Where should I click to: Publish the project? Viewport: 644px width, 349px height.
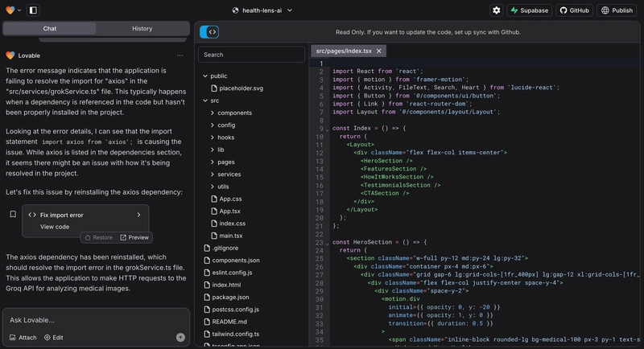click(617, 10)
